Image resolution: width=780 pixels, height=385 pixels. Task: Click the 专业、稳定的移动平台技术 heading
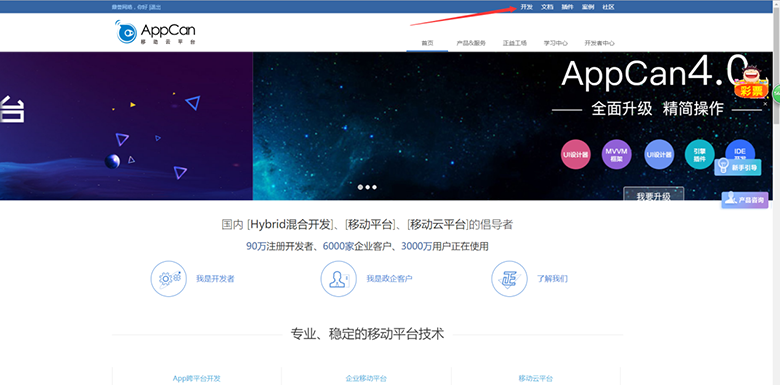(x=367, y=334)
